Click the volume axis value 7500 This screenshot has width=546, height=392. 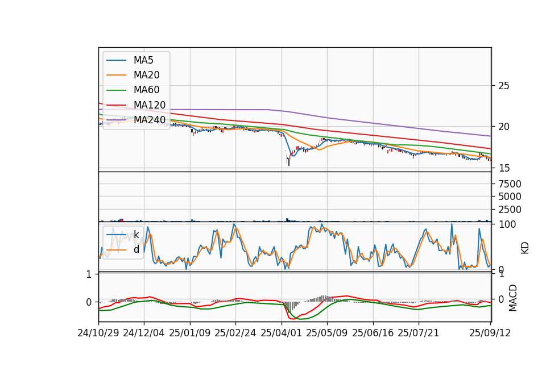tap(510, 184)
